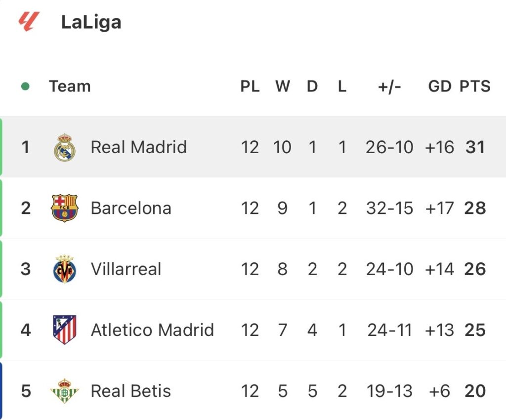
Task: Click Barcelona's 32-15 goals record
Action: pos(389,208)
